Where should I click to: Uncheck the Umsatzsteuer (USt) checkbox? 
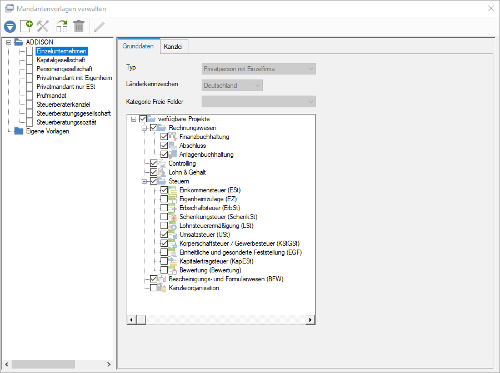click(164, 235)
